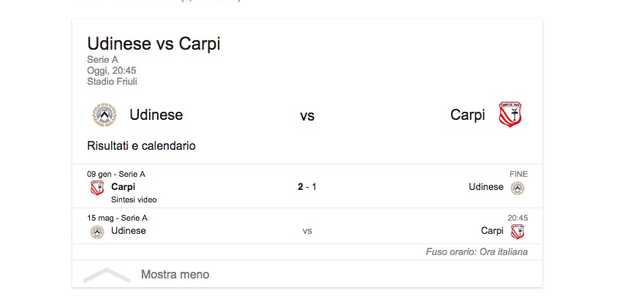Click Carpi crest in the 09 gen match
This screenshot has width=644, height=304.
click(96, 188)
